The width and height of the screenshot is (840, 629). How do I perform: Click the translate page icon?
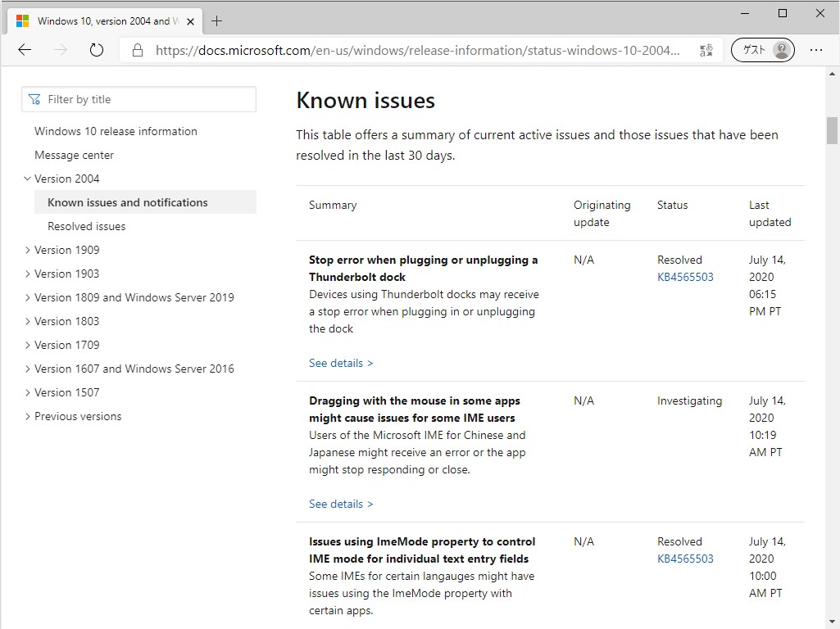click(706, 50)
